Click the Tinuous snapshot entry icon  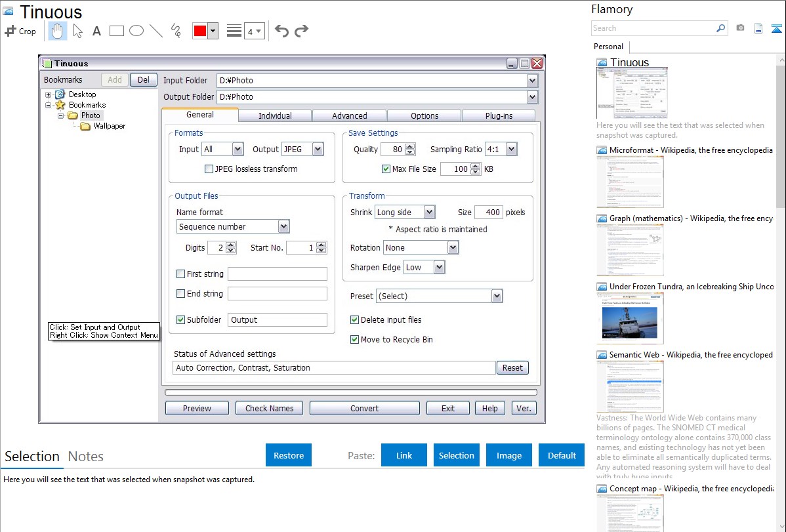pos(602,63)
